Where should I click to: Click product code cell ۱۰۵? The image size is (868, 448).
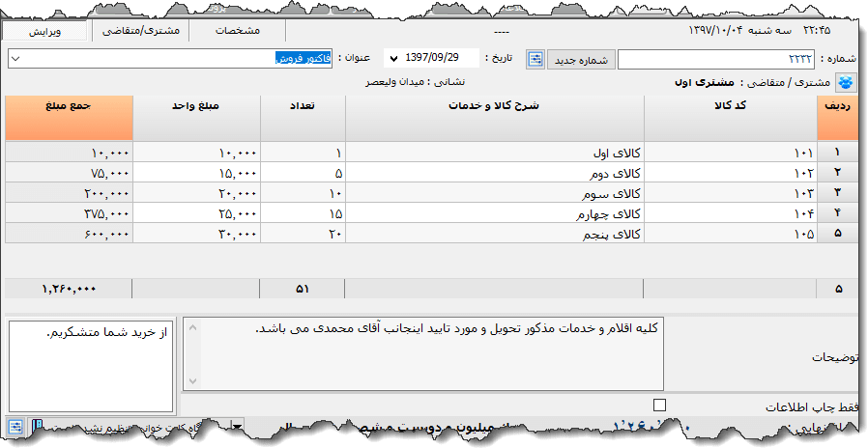click(x=731, y=234)
